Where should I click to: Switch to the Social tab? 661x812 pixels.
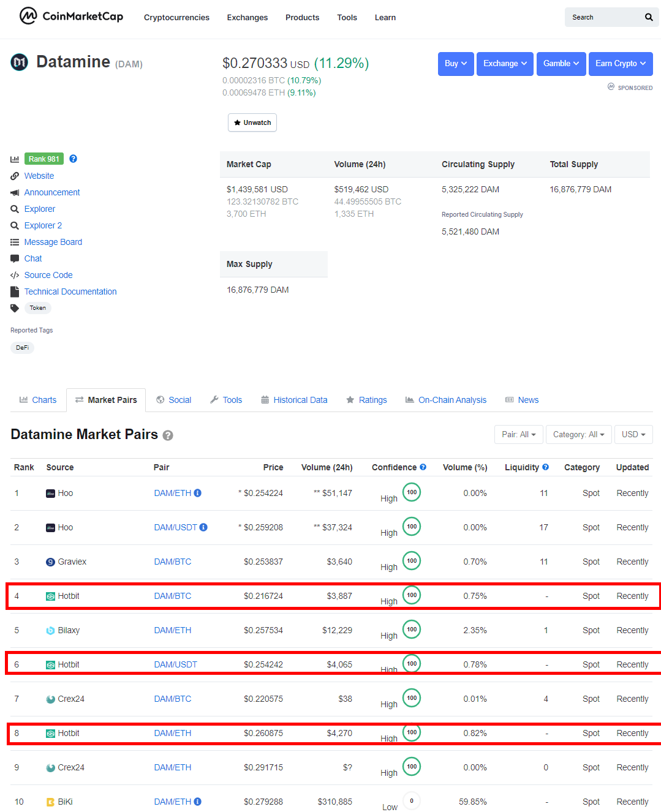point(174,400)
